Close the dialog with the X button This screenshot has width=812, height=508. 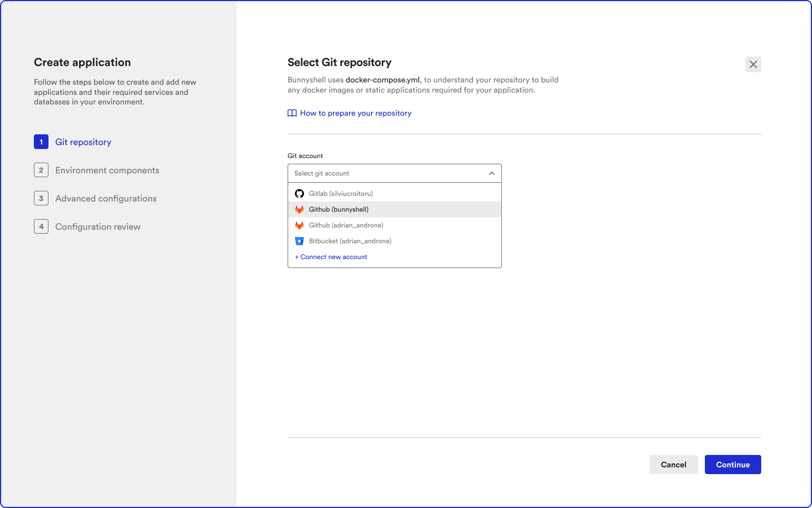753,64
